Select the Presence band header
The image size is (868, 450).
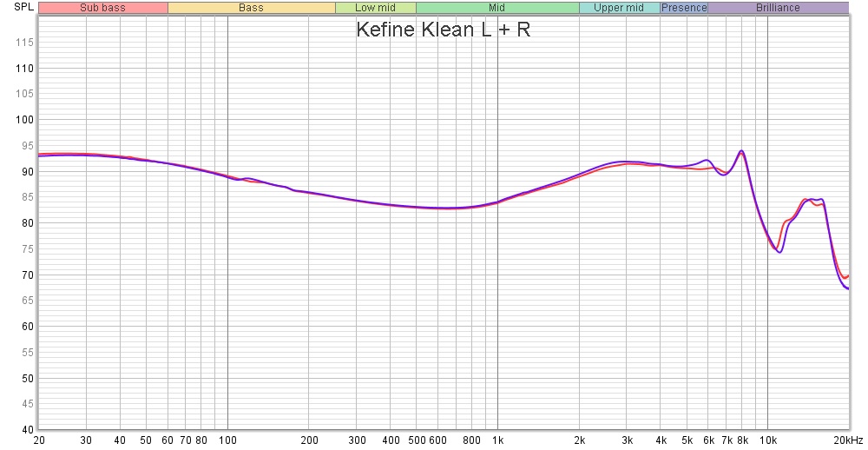[684, 8]
